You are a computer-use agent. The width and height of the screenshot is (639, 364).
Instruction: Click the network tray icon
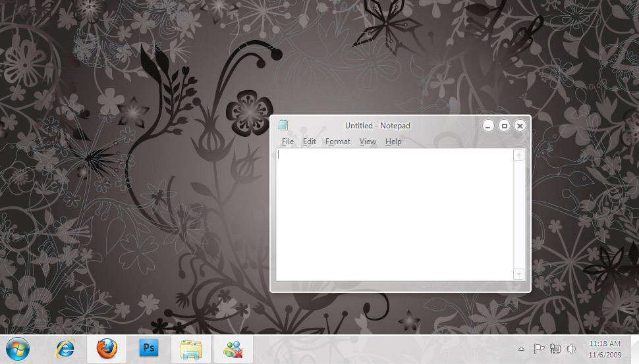pos(555,349)
